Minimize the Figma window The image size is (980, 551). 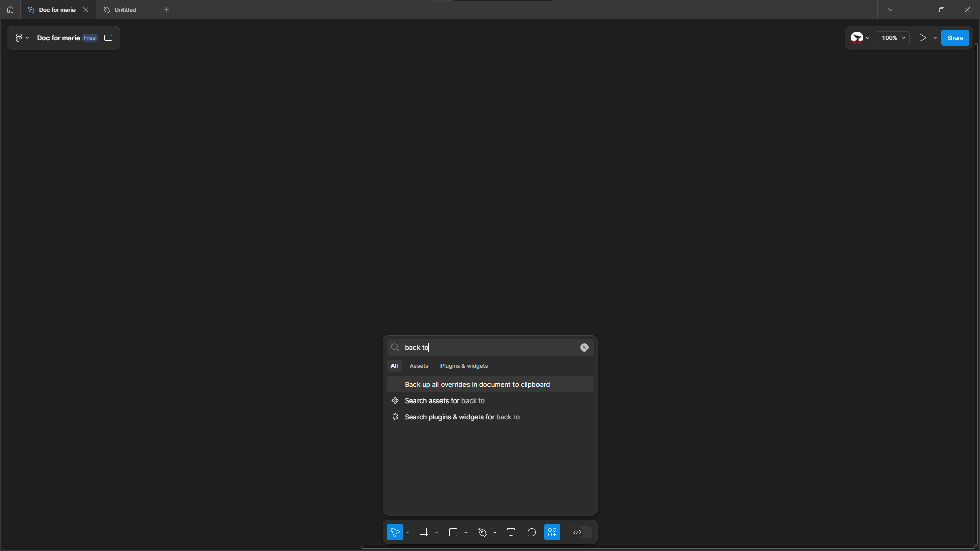pyautogui.click(x=916, y=10)
